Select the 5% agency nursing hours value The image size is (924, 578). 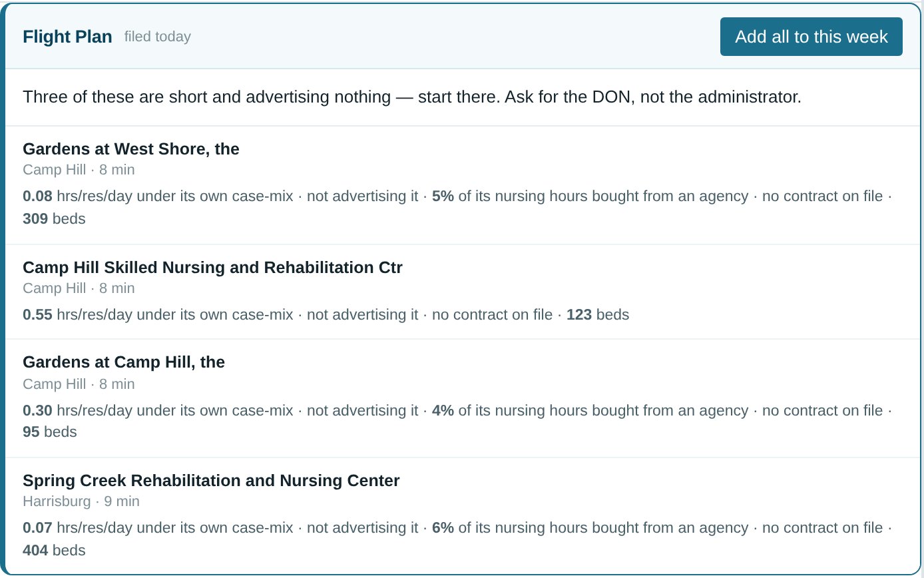point(443,196)
